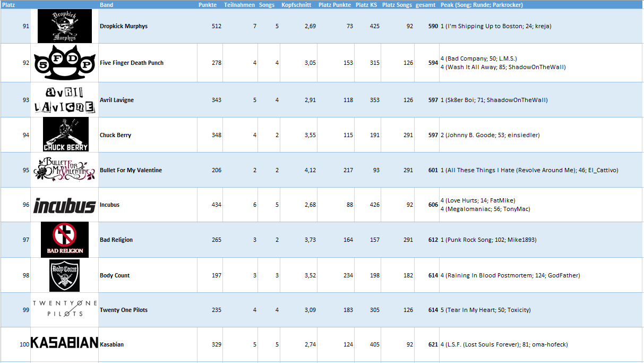Select Punkte value 512
The width and height of the screenshot is (644, 363).
pyautogui.click(x=217, y=26)
